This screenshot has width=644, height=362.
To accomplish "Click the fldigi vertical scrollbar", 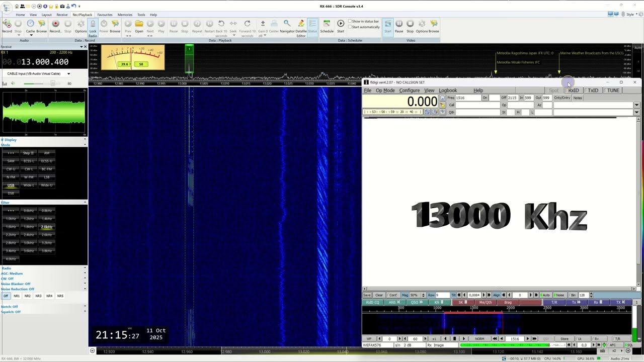I will click(639, 201).
